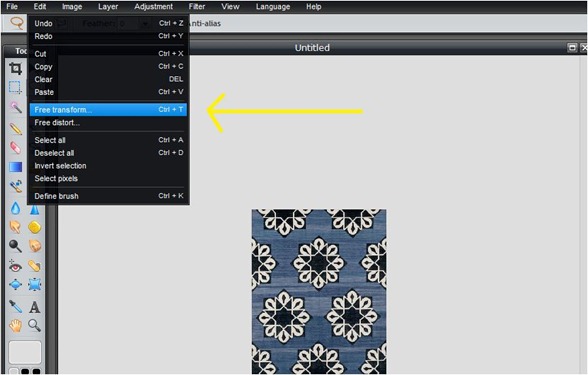Choose Clear from the Edit menu
The width and height of the screenshot is (588, 375).
click(x=108, y=79)
